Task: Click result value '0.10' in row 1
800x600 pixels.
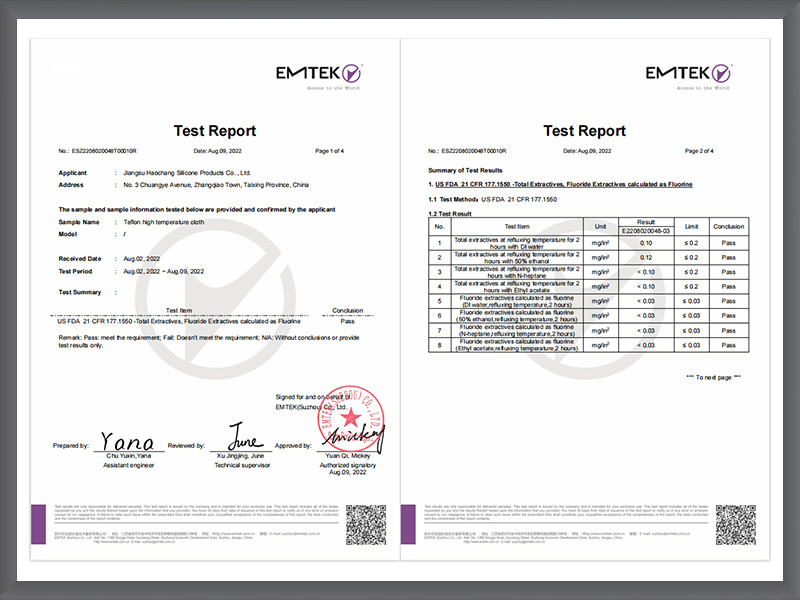Action: point(646,243)
